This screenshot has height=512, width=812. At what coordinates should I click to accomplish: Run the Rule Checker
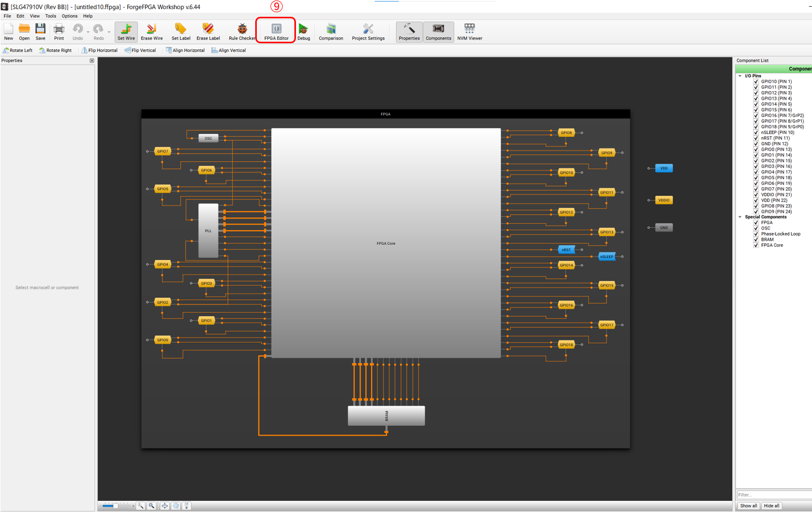tap(242, 32)
